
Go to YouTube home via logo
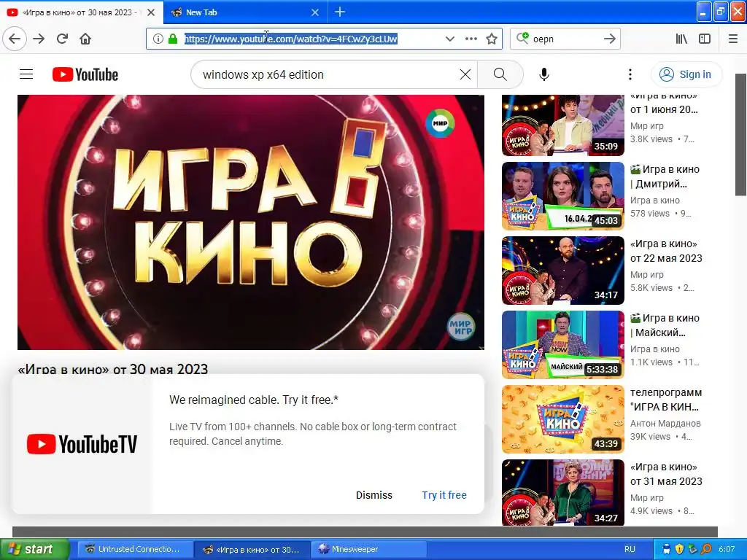coord(85,74)
